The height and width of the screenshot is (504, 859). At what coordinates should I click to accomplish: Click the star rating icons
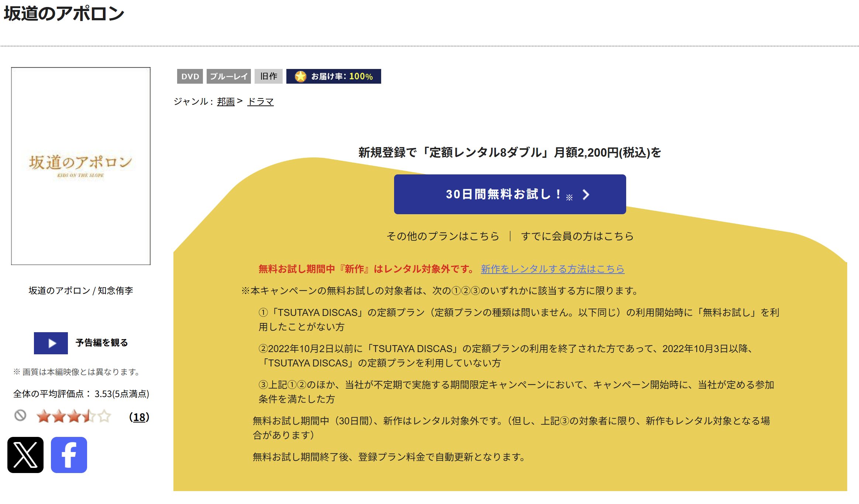tap(74, 416)
